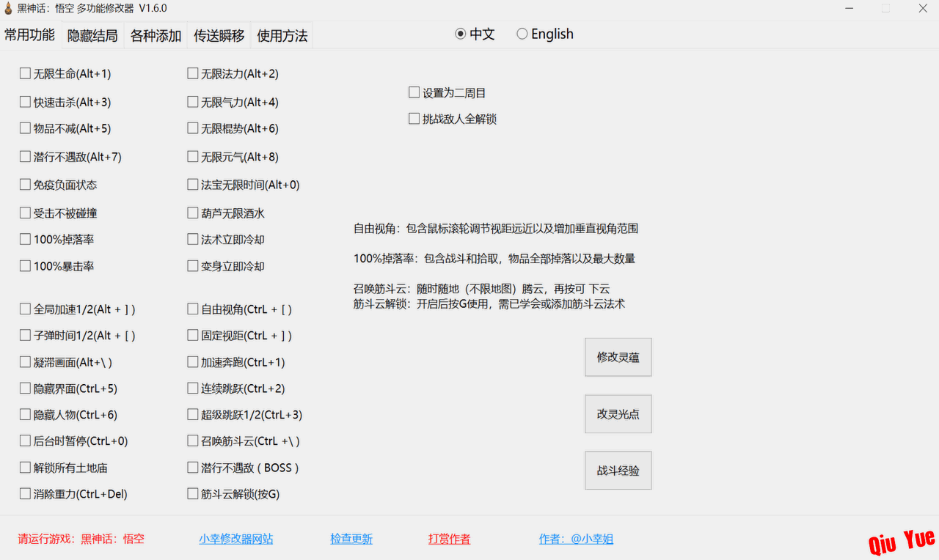Click the 检查更新 link
The image size is (939, 560).
click(351, 539)
